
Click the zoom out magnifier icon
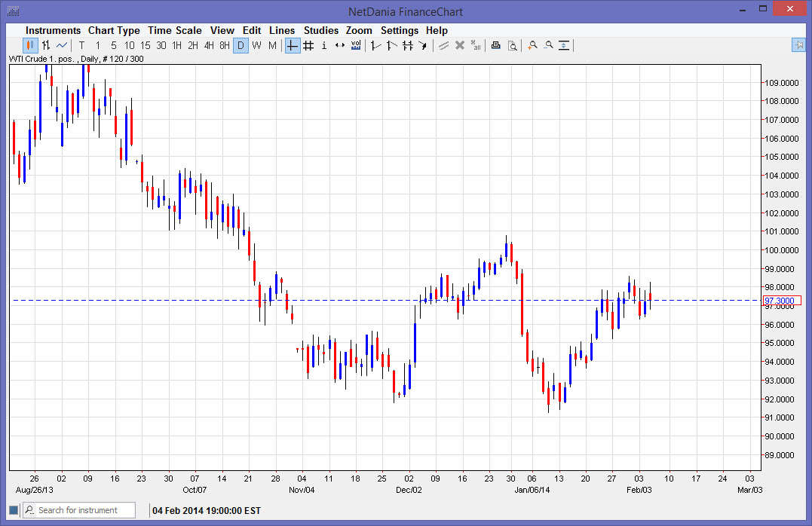[x=548, y=45]
